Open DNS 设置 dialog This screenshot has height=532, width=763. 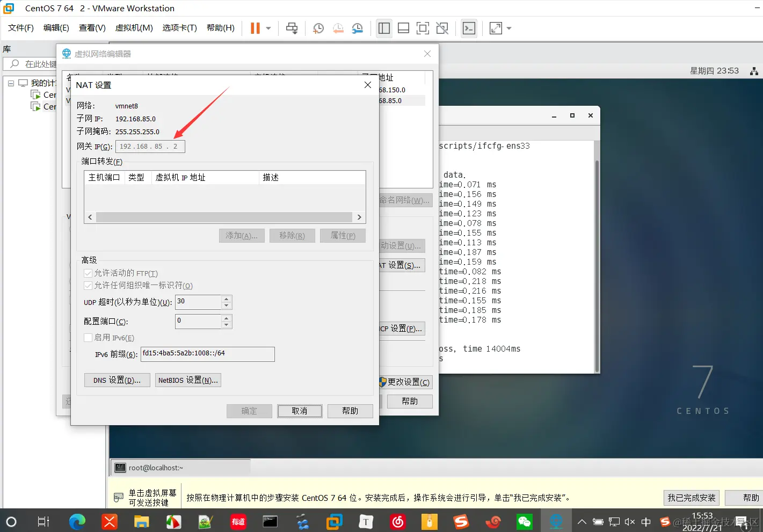pyautogui.click(x=117, y=380)
